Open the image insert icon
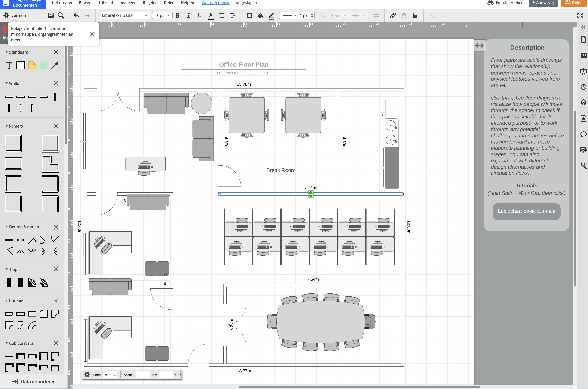 pos(51,15)
